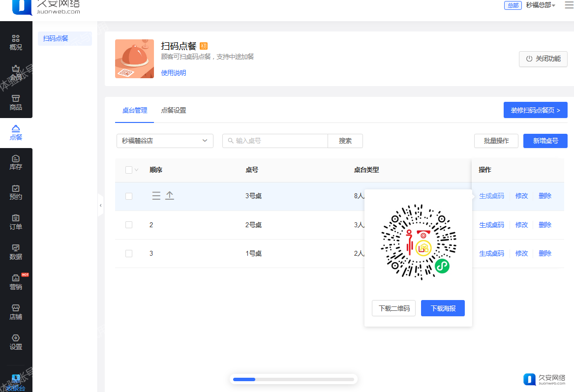Click the 顺序 column header
Viewport: 574px width, 392px height.
156,170
